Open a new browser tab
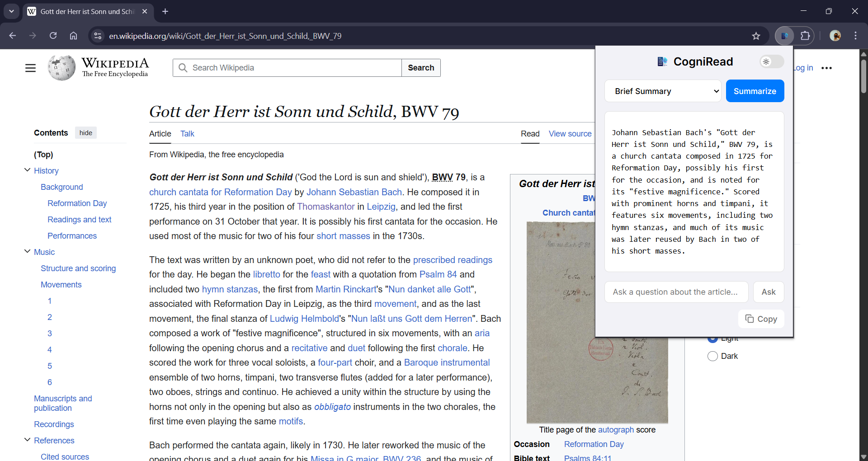Screen dimensions: 868x461 coord(165,11)
